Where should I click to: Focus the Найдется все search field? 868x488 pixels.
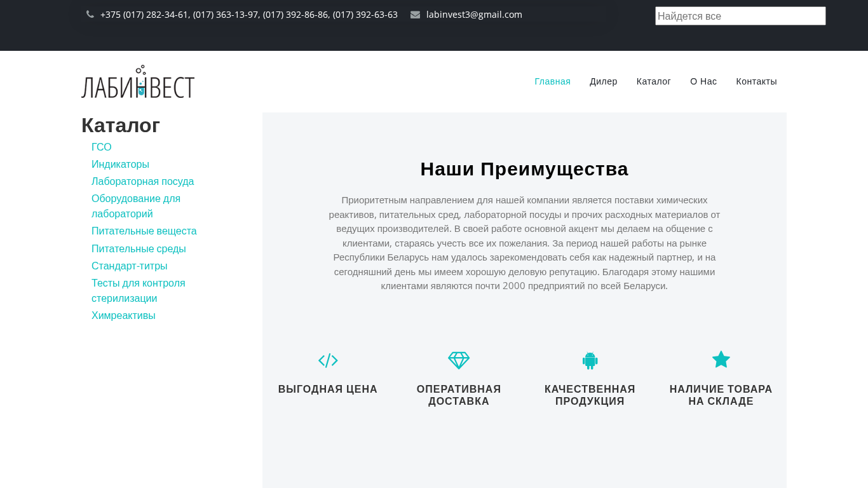point(740,16)
